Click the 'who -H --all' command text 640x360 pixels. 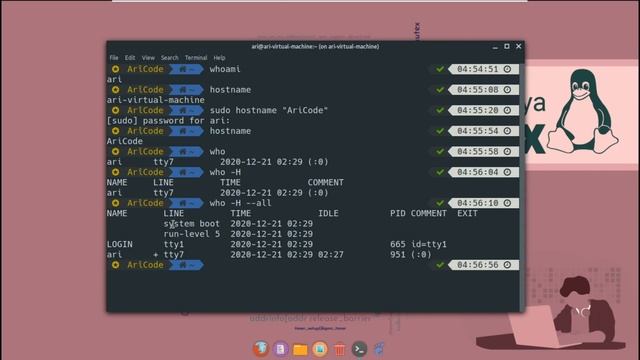point(240,203)
